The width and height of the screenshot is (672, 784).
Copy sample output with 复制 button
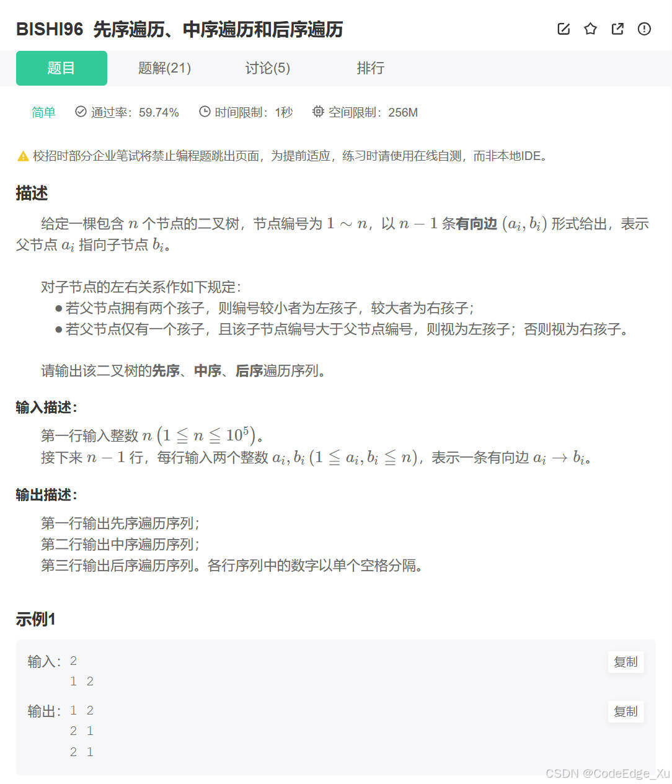[x=626, y=712]
